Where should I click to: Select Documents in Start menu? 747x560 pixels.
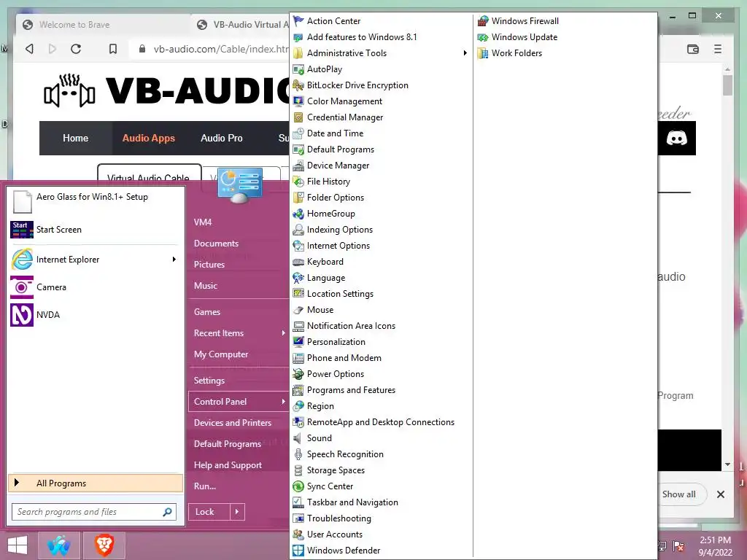point(216,244)
